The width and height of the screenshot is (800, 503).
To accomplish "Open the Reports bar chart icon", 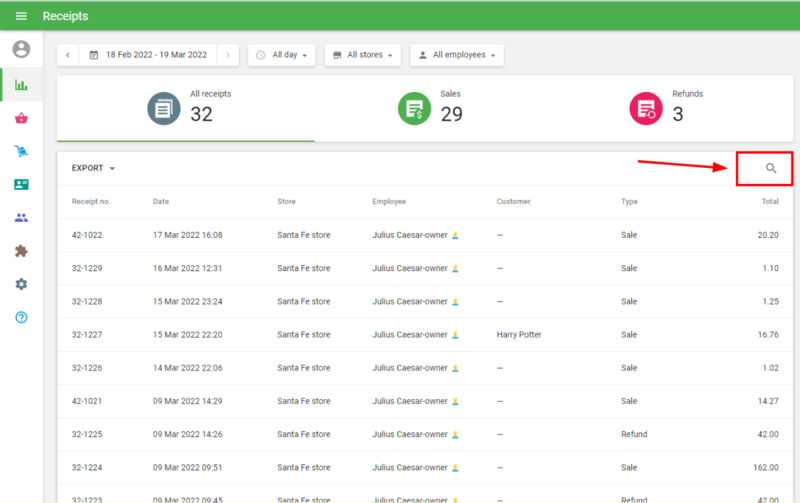I will [21, 84].
